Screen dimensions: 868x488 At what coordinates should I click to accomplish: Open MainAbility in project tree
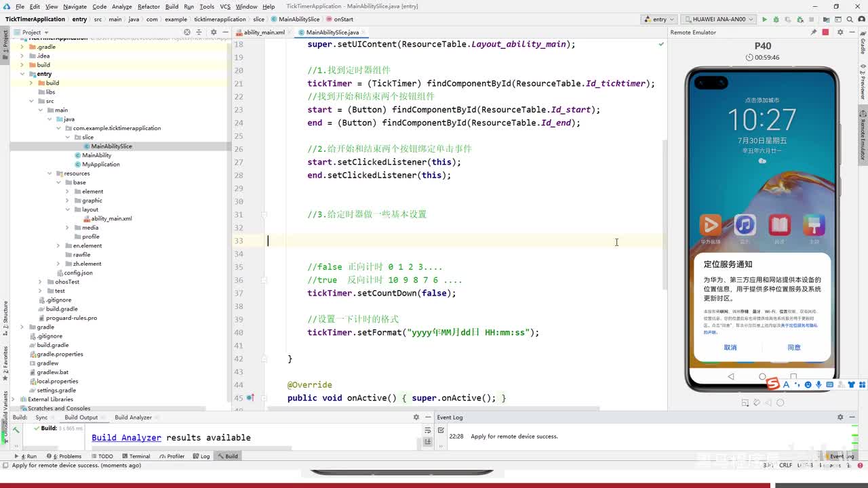[x=96, y=155]
